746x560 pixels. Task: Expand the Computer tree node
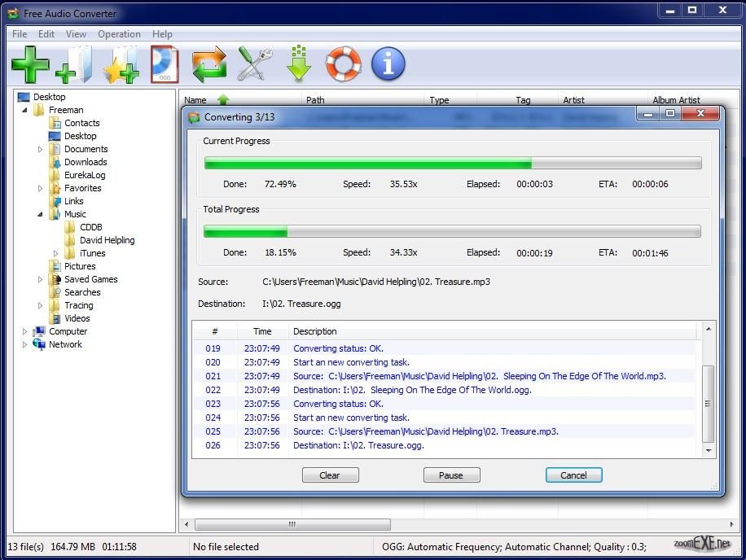coord(24,331)
